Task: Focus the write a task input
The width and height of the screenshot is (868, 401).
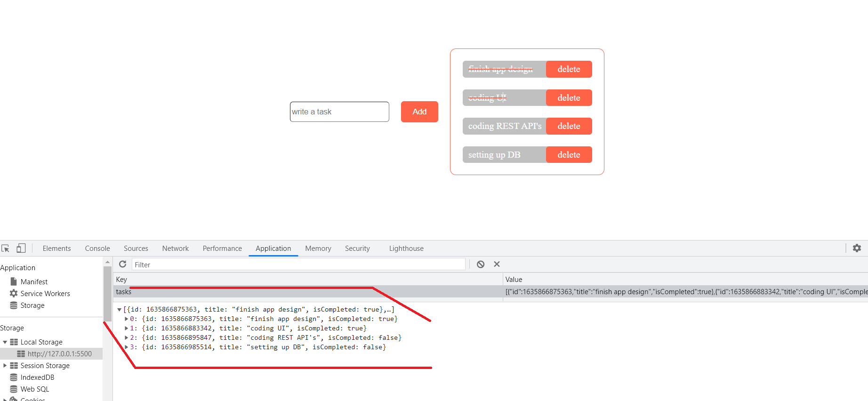Action: [x=339, y=112]
